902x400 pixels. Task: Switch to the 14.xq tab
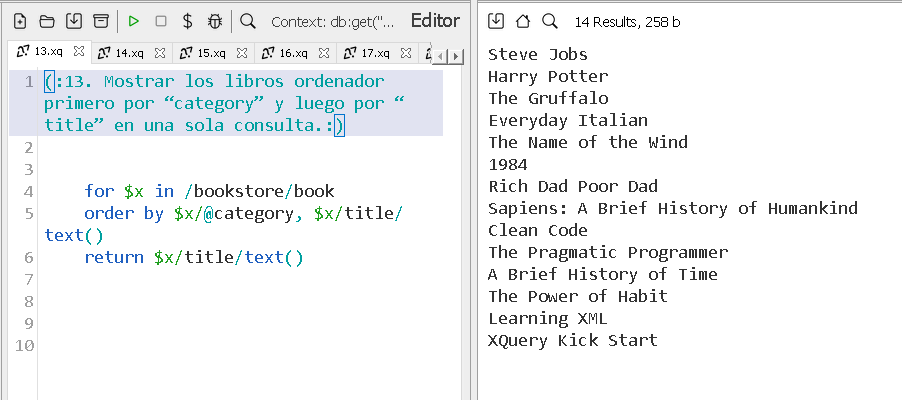pos(120,53)
